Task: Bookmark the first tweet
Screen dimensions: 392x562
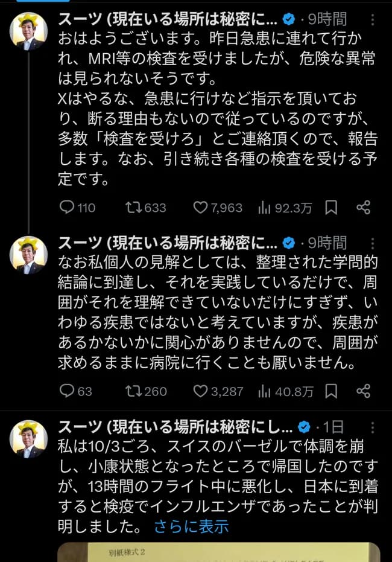Action: [330, 208]
